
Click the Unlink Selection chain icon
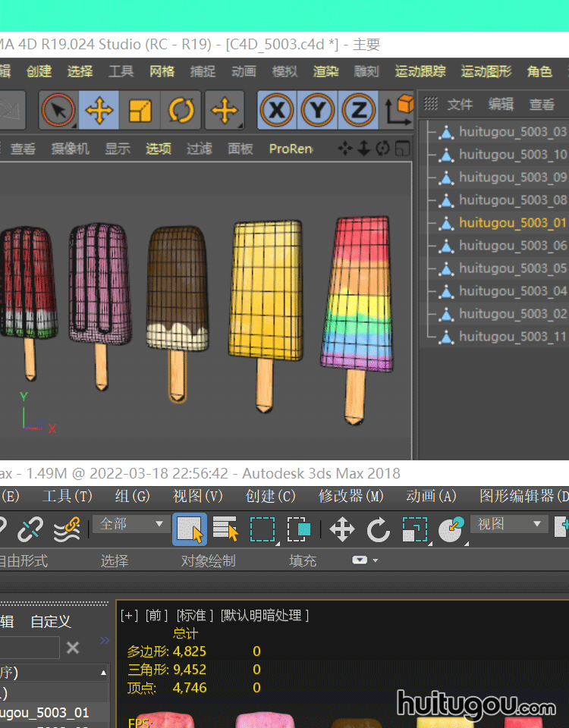pyautogui.click(x=30, y=529)
